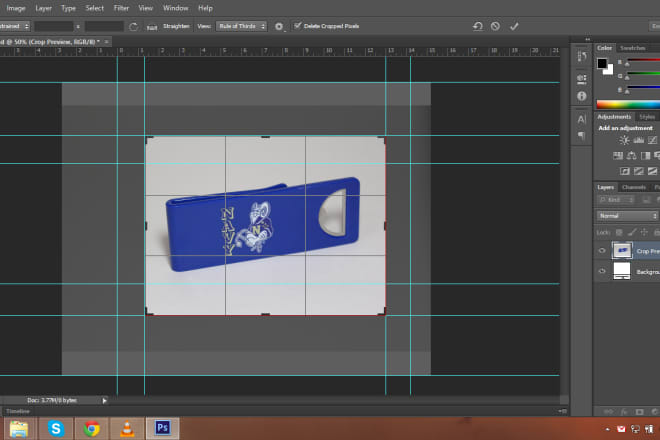
Task: Open crop settings gear icon
Action: click(279, 27)
